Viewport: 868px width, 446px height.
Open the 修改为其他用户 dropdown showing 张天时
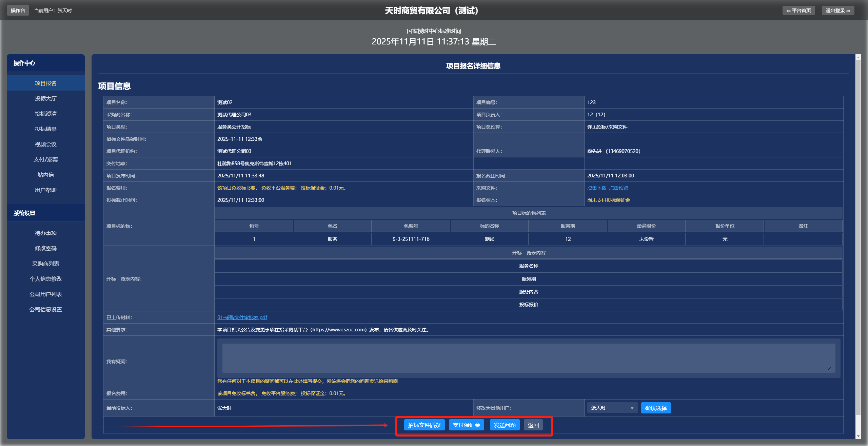pyautogui.click(x=612, y=408)
